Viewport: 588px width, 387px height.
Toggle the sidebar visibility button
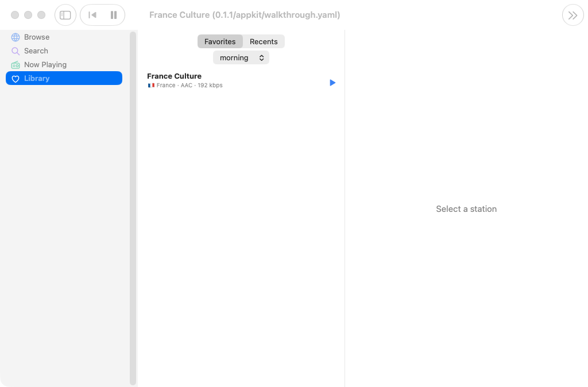pos(65,15)
